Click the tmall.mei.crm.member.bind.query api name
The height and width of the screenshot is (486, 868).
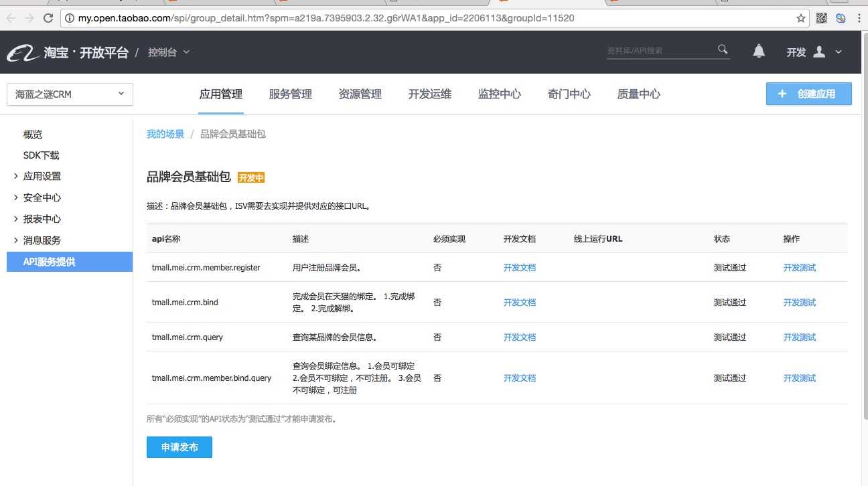click(212, 378)
